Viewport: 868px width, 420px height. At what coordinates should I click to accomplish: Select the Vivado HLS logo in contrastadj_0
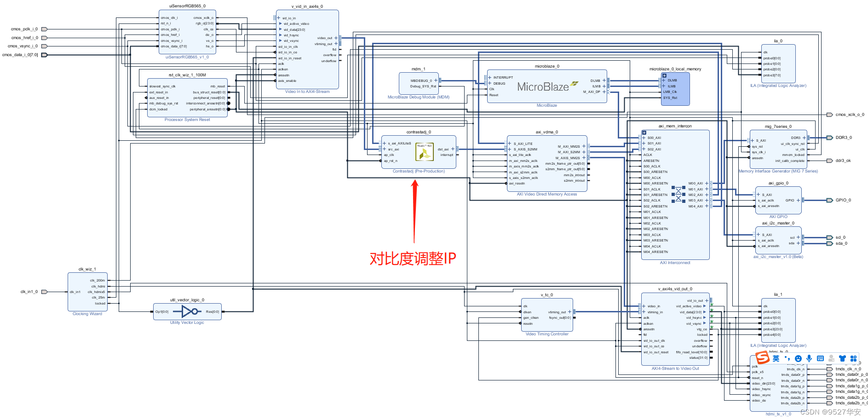tap(425, 152)
